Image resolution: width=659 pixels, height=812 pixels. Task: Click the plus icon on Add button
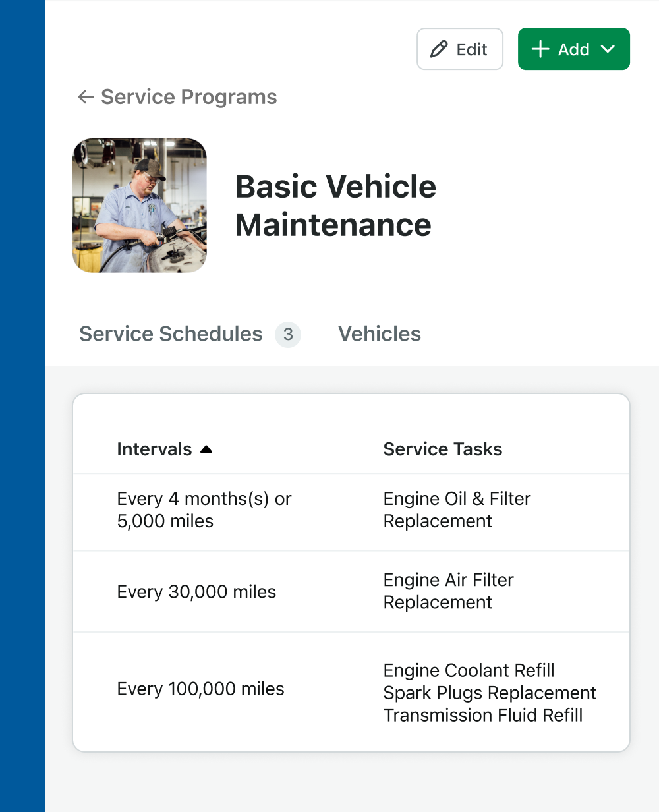coord(540,49)
